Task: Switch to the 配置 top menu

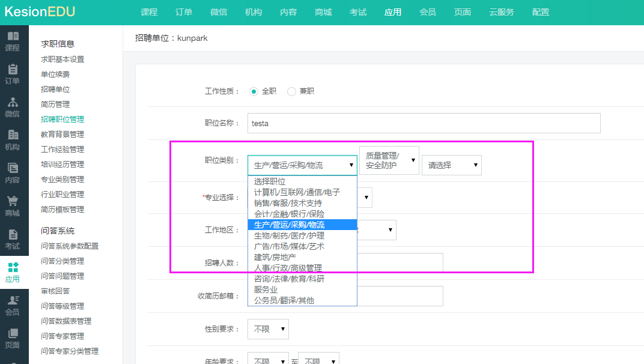Action: tap(540, 12)
